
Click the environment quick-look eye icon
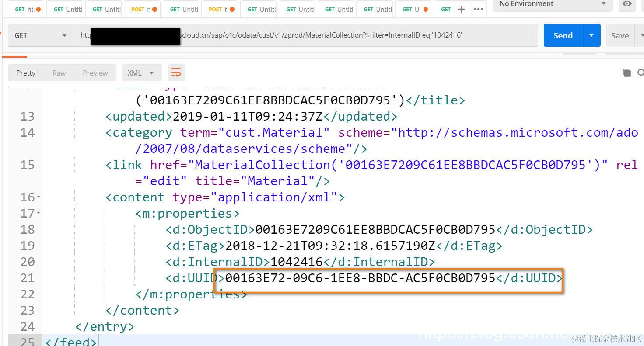tap(627, 4)
